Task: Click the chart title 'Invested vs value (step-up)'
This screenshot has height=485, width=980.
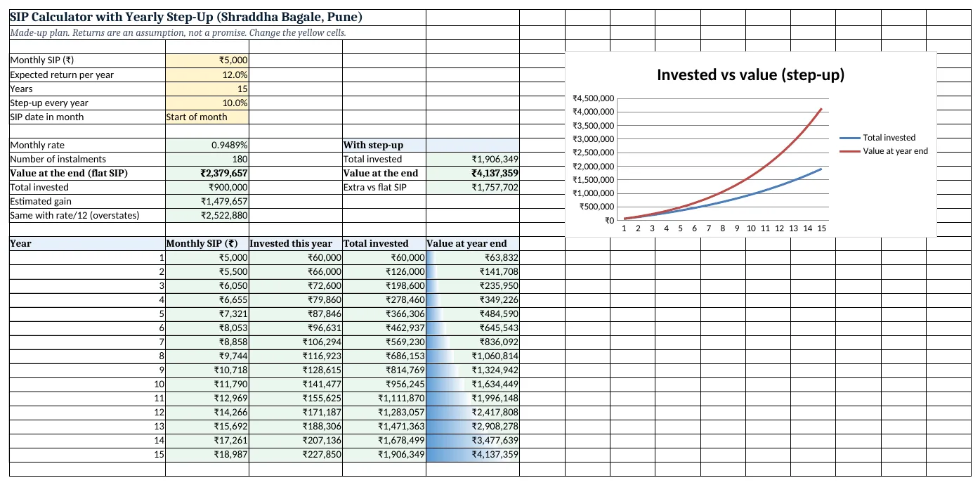Action: point(750,75)
